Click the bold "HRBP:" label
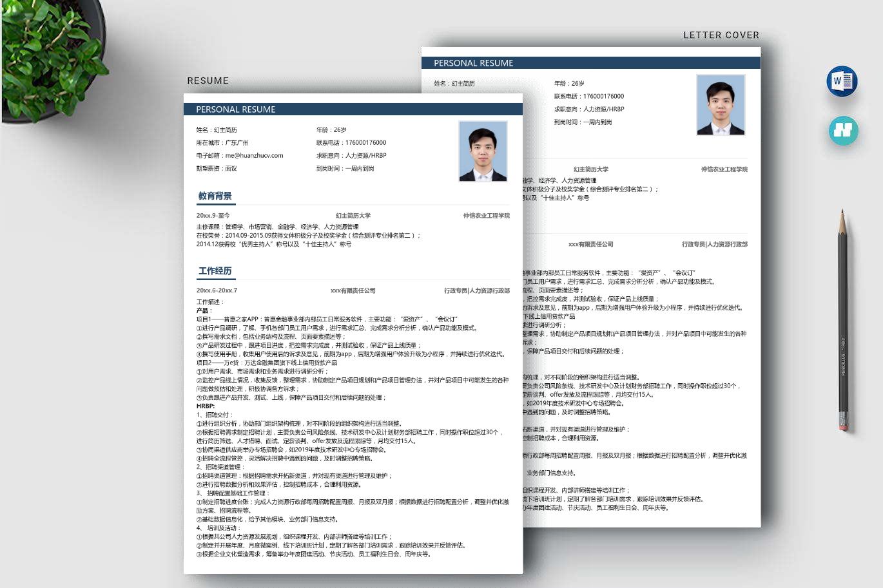The image size is (883, 588). tap(206, 406)
